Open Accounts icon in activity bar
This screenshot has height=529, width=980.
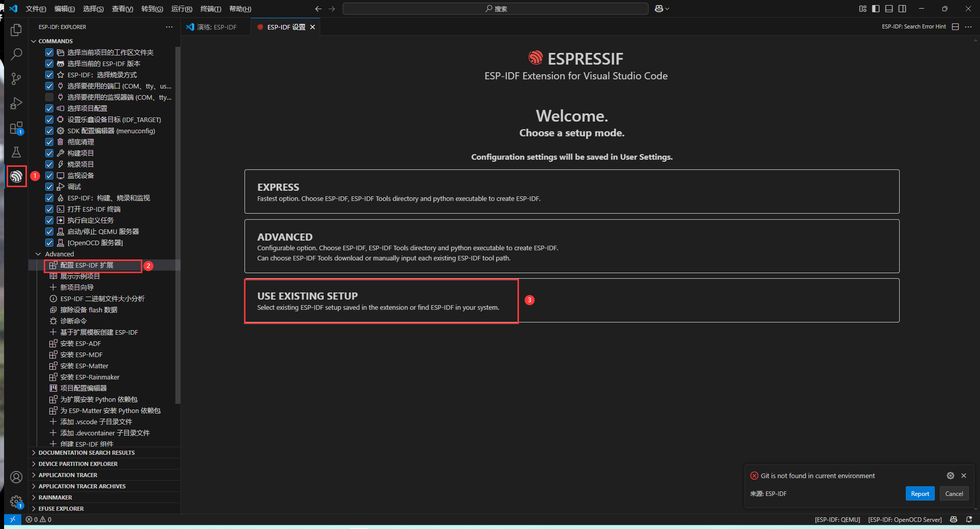[x=16, y=477]
